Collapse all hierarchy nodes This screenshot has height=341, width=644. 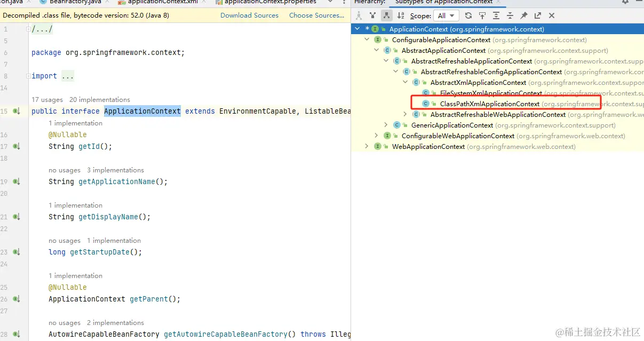pos(510,15)
